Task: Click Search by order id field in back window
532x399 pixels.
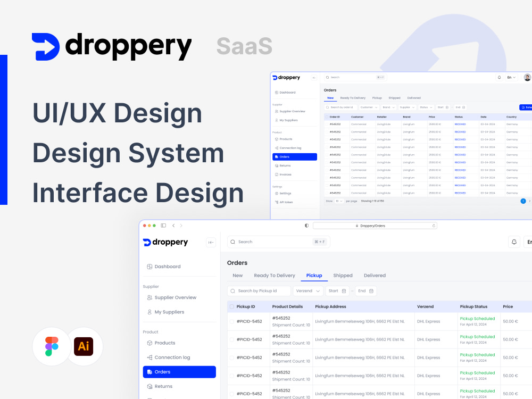Action: point(340,107)
